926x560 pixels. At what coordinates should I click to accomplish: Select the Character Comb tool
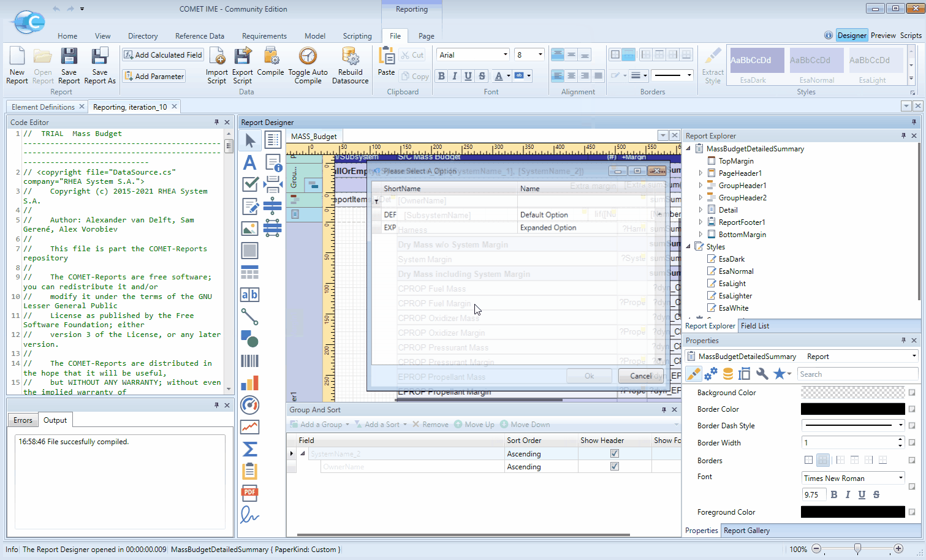coord(250,295)
